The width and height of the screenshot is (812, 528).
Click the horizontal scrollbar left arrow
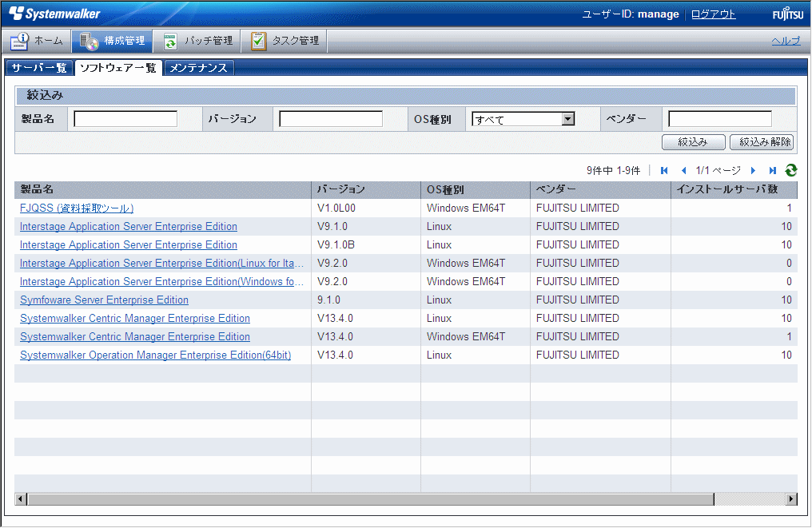[x=21, y=499]
